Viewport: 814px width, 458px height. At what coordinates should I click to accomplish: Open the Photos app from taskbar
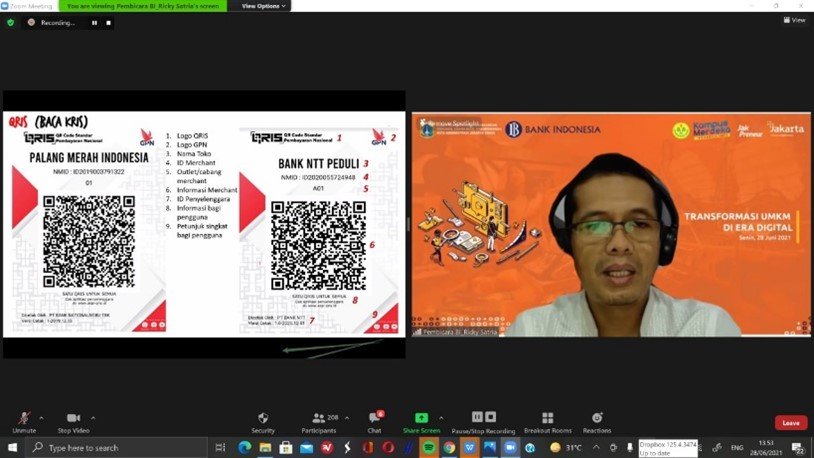pos(490,447)
